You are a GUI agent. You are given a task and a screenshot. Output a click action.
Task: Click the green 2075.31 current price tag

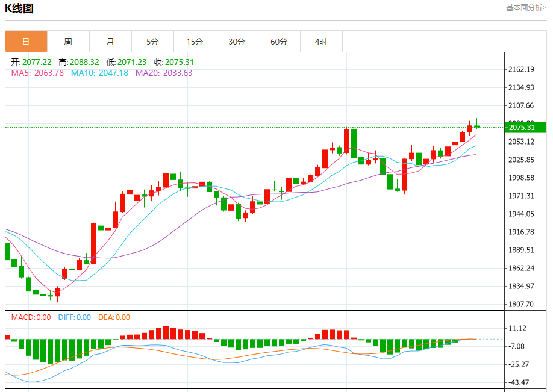525,127
